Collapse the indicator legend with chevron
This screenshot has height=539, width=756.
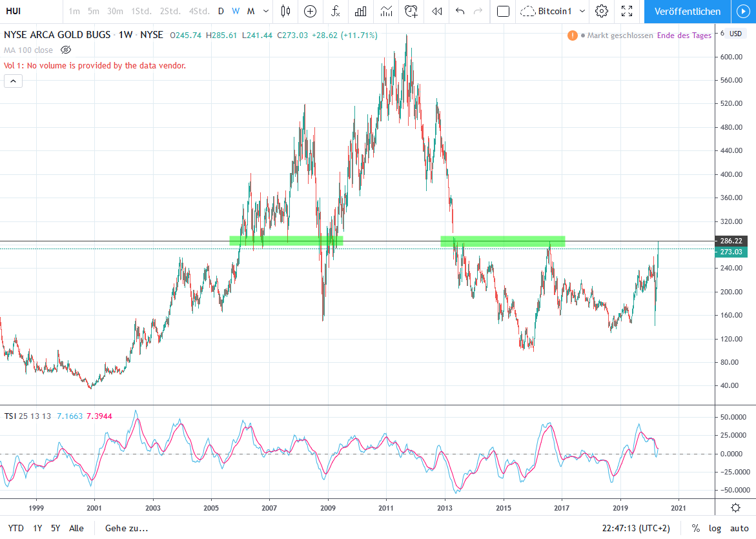click(12, 81)
